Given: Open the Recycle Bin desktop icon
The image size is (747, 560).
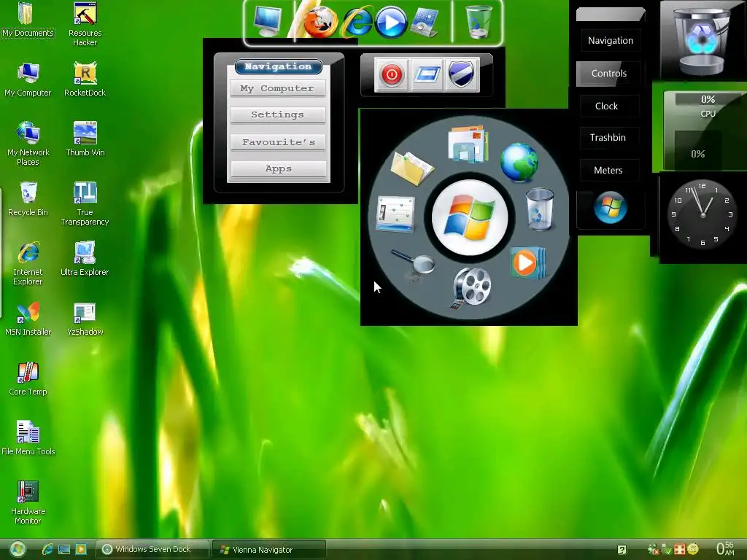Looking at the screenshot, I should click(28, 198).
